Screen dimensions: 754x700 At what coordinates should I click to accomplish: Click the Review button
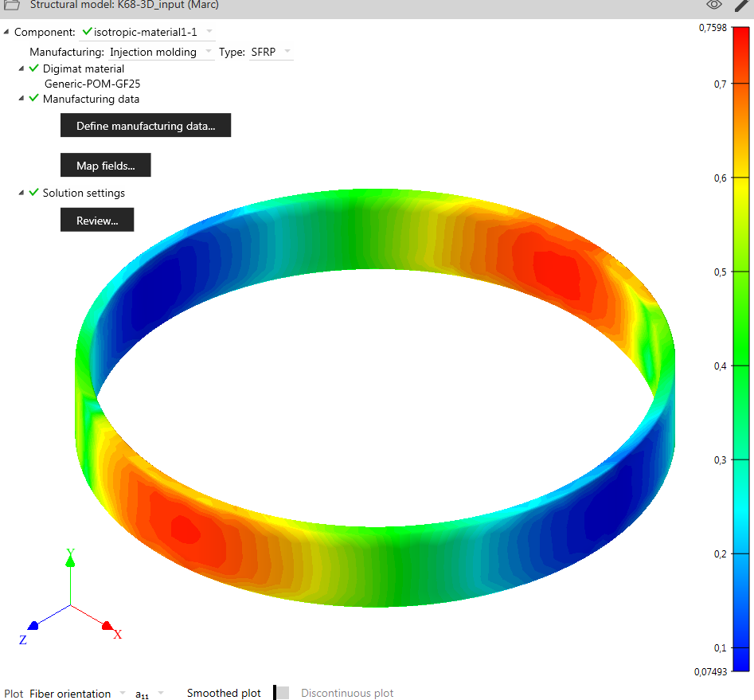97,221
